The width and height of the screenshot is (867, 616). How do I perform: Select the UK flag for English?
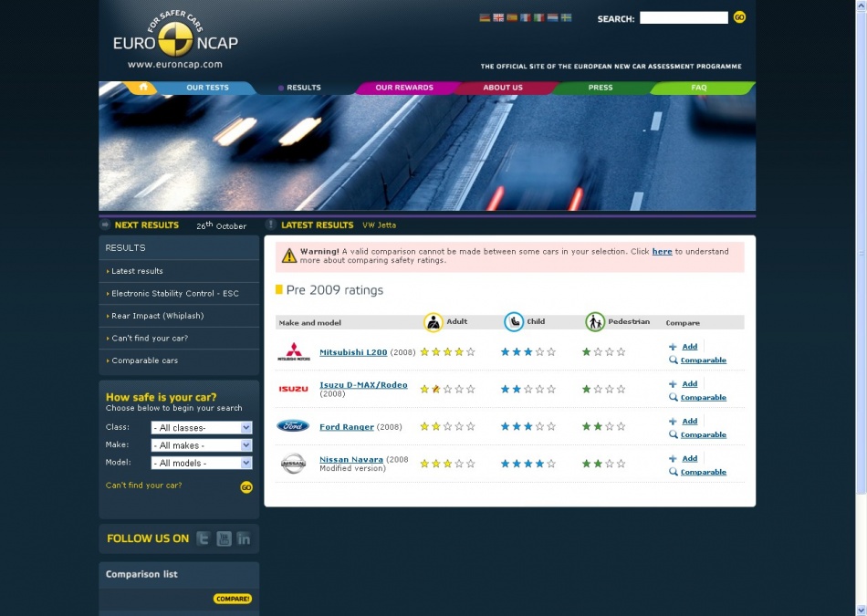[498, 17]
